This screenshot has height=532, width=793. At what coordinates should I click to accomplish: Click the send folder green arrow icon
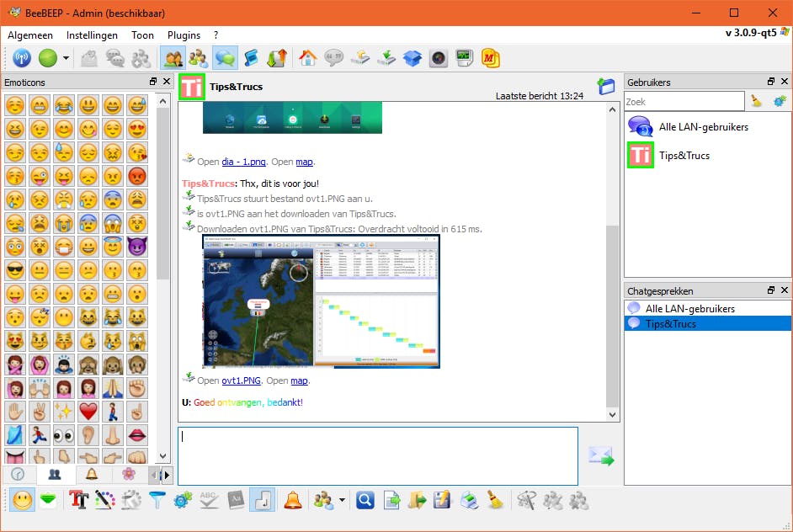[x=418, y=500]
